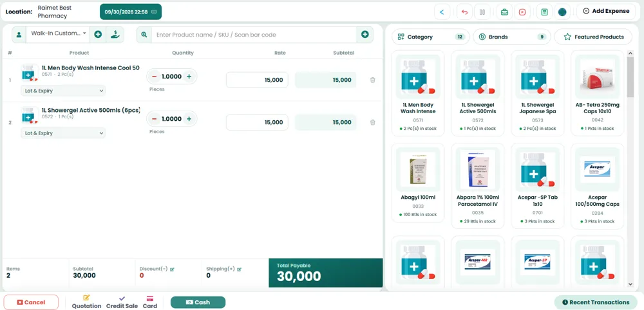Open Recent Transactions
Viewport: 644px width, 310px height.
point(596,302)
